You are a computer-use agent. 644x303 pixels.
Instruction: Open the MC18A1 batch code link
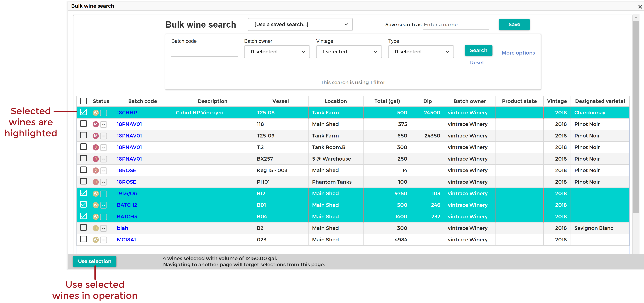click(127, 240)
